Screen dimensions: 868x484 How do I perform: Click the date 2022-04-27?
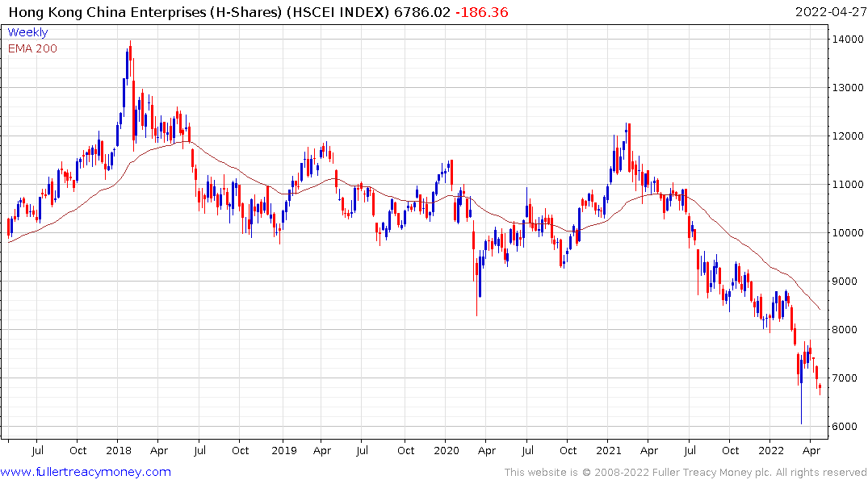830,12
